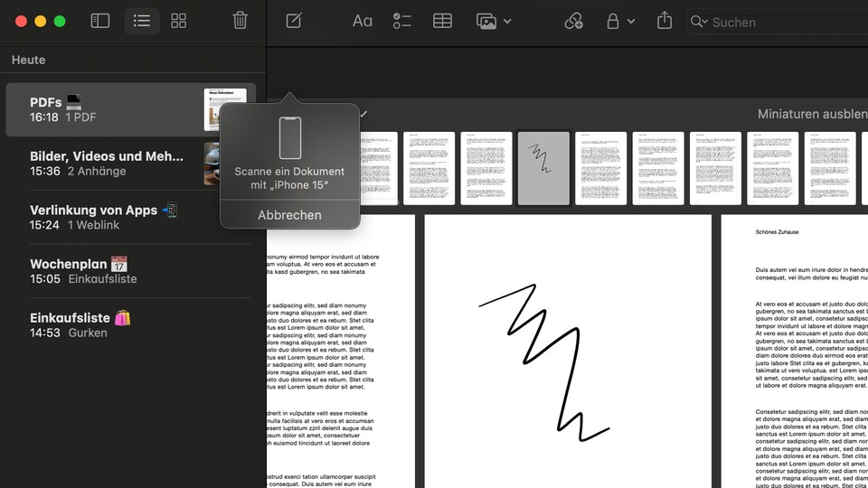Select the scribble page thumbnail

543,168
